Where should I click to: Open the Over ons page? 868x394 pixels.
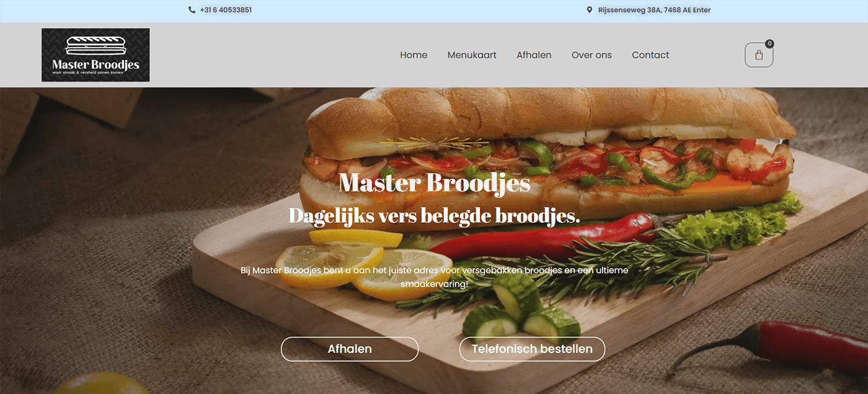pos(591,55)
